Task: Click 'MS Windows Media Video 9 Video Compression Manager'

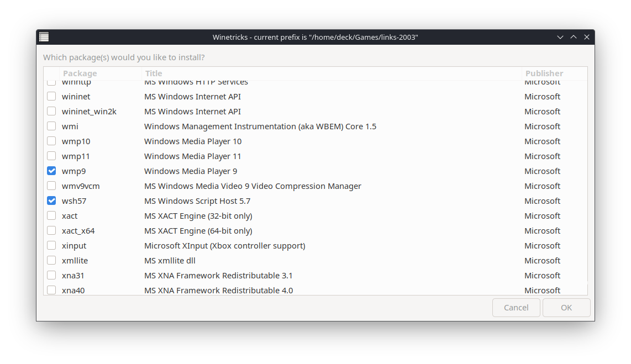Action: point(253,186)
